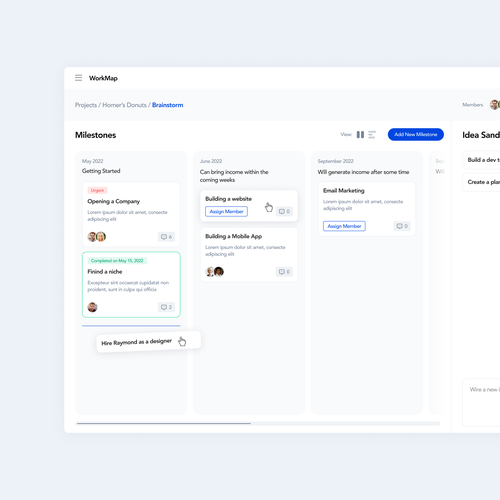Click member avatars on Opening a Company
Viewport: 500px width, 500px height.
97,237
